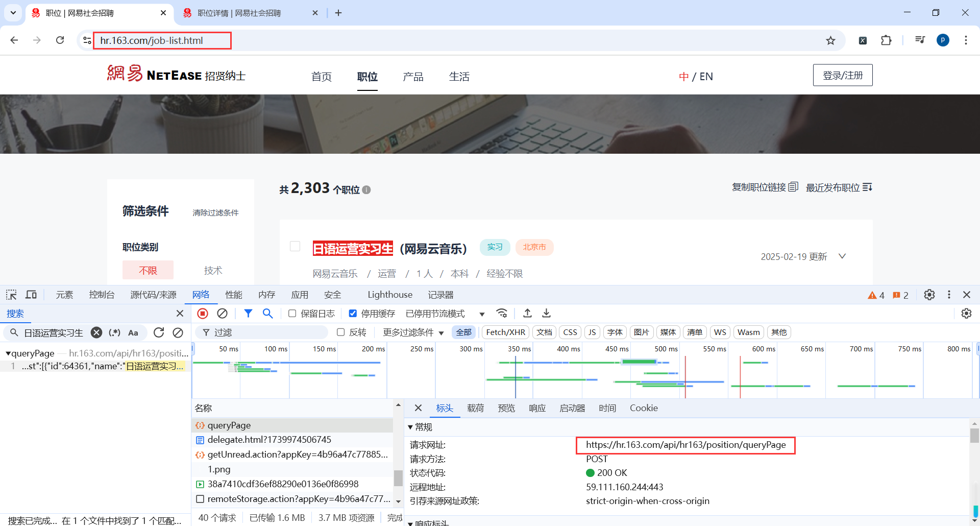Close the DevTools panel
Viewport: 980px width, 526px height.
(967, 295)
